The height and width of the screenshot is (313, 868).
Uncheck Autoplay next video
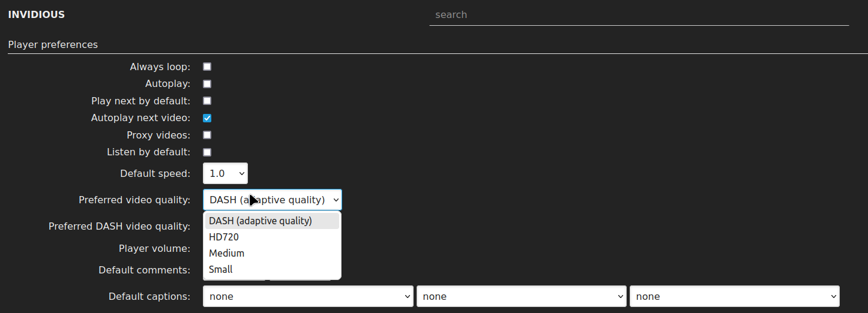(x=207, y=118)
